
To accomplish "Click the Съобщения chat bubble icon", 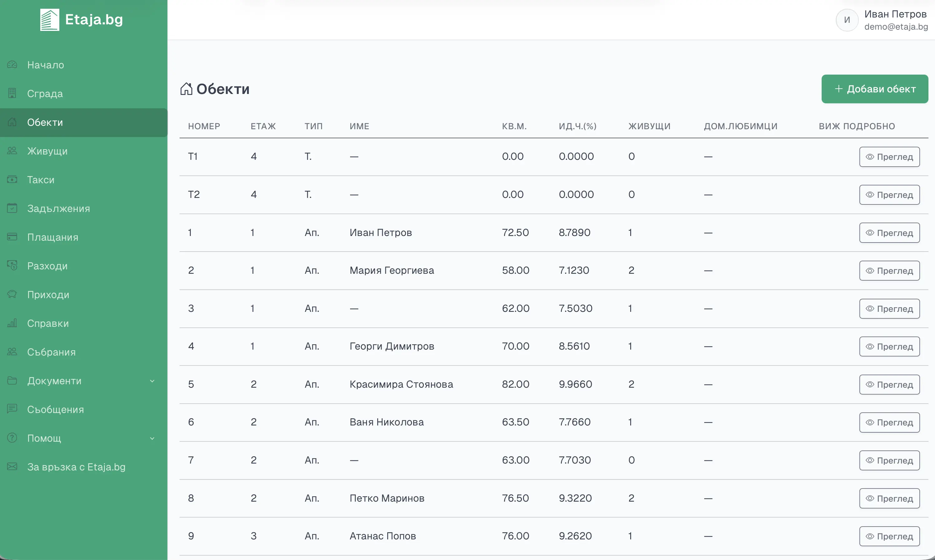I will coord(12,409).
